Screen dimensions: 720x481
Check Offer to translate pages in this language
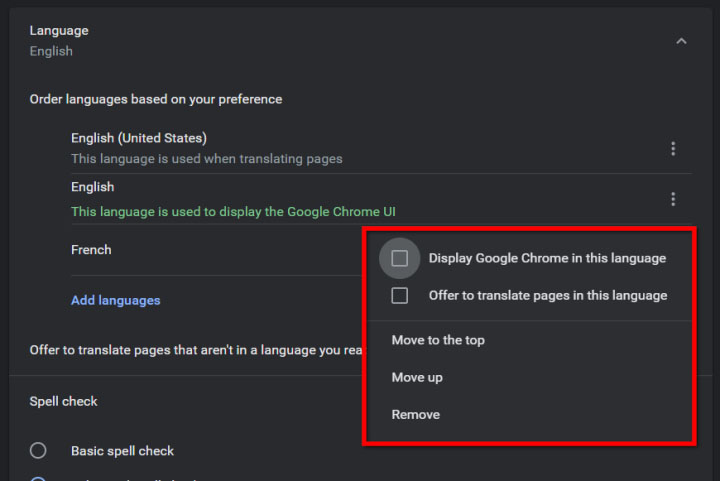coord(399,296)
